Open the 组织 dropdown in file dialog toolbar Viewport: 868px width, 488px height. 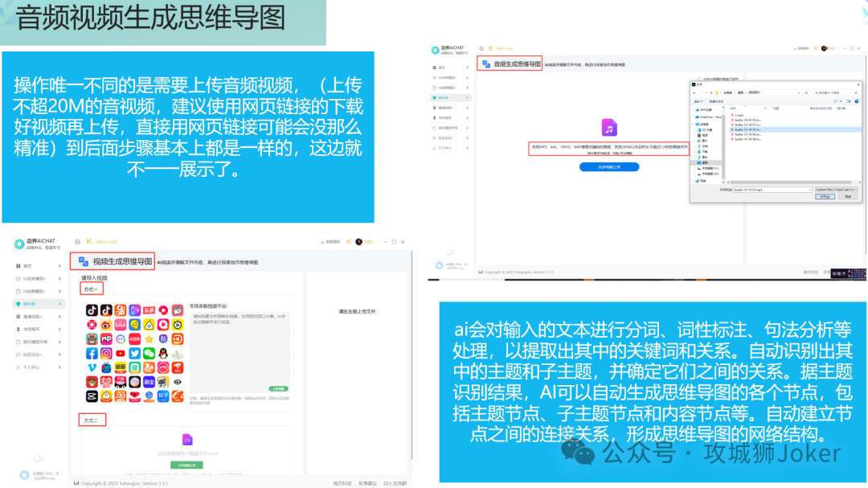[x=698, y=101]
